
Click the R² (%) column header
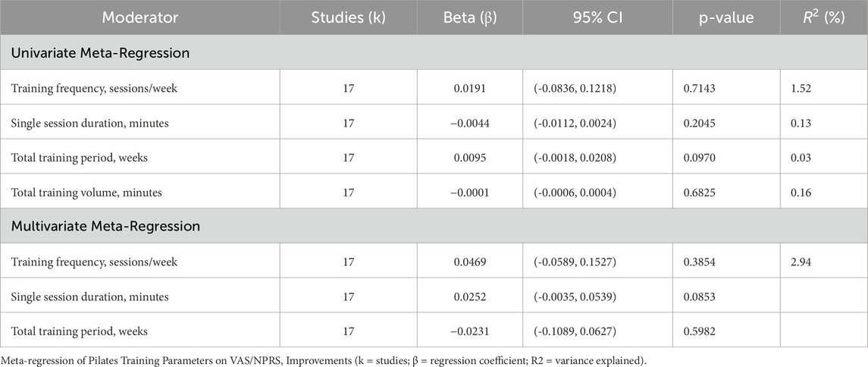click(824, 17)
